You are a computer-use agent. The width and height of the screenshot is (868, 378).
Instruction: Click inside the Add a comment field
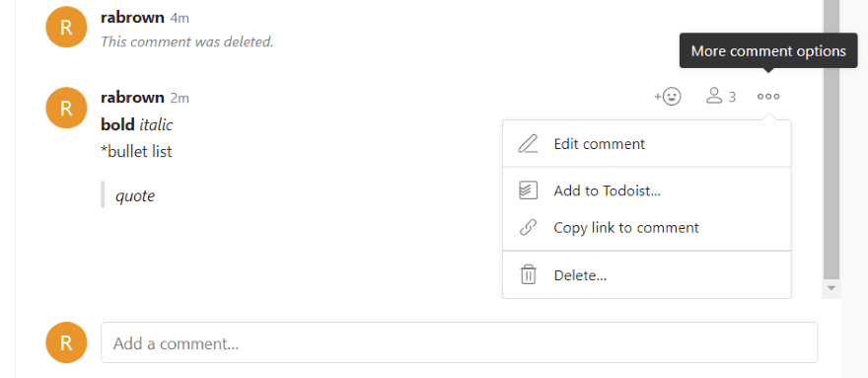tap(459, 343)
